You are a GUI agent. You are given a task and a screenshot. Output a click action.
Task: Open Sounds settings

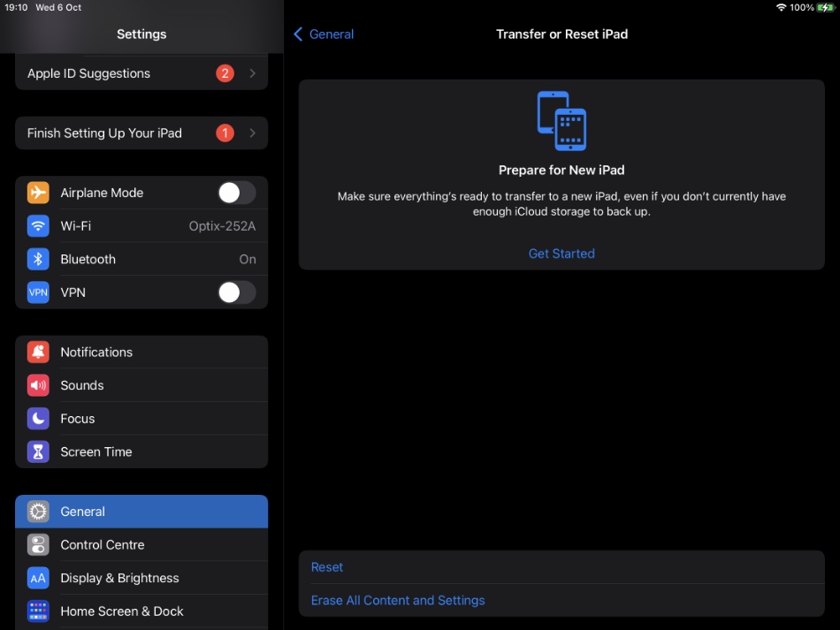click(x=141, y=385)
